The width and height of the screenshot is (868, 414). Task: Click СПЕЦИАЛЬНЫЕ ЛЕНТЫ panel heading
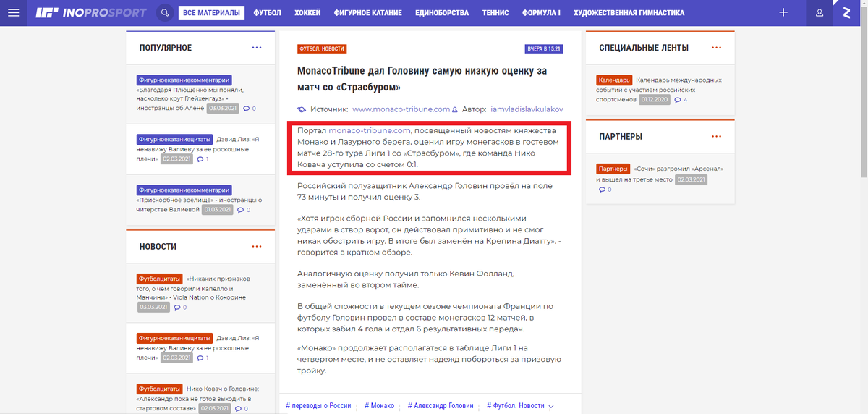[644, 48]
